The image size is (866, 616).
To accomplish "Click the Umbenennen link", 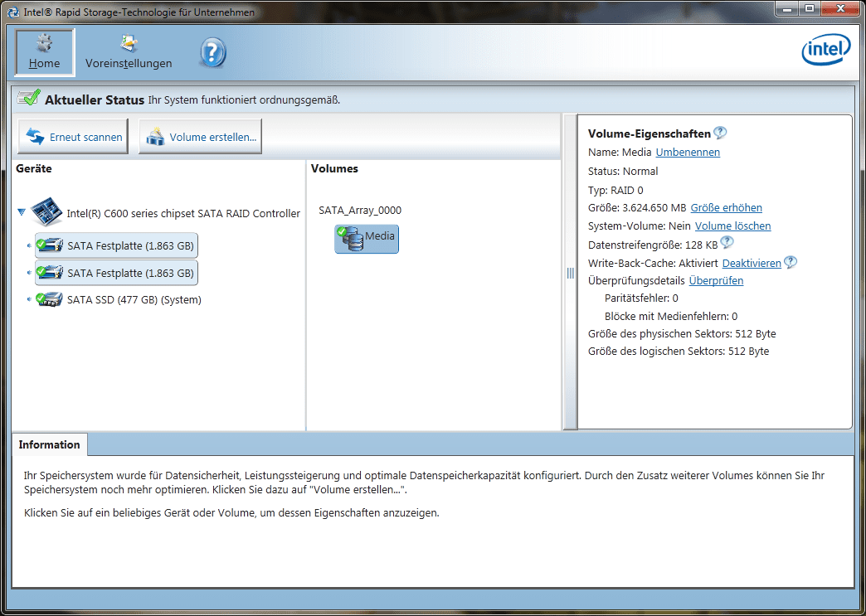I will pyautogui.click(x=688, y=153).
